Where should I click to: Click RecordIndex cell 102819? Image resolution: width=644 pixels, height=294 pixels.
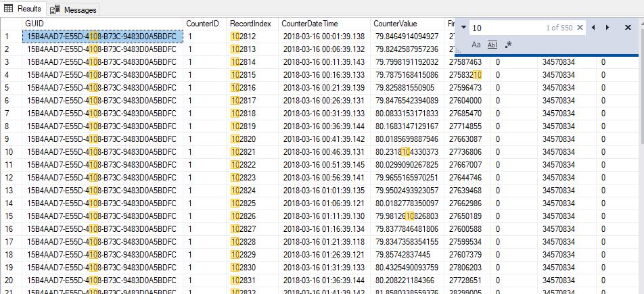pyautogui.click(x=252, y=126)
